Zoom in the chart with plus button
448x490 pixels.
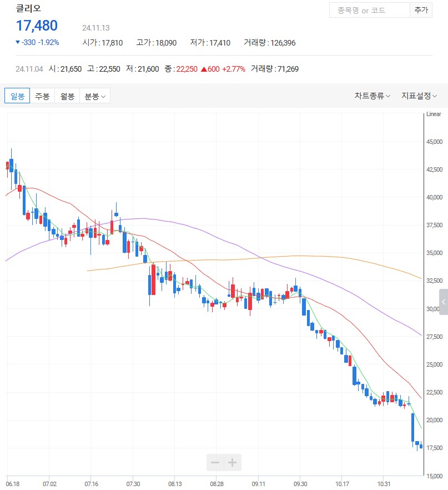tap(233, 462)
